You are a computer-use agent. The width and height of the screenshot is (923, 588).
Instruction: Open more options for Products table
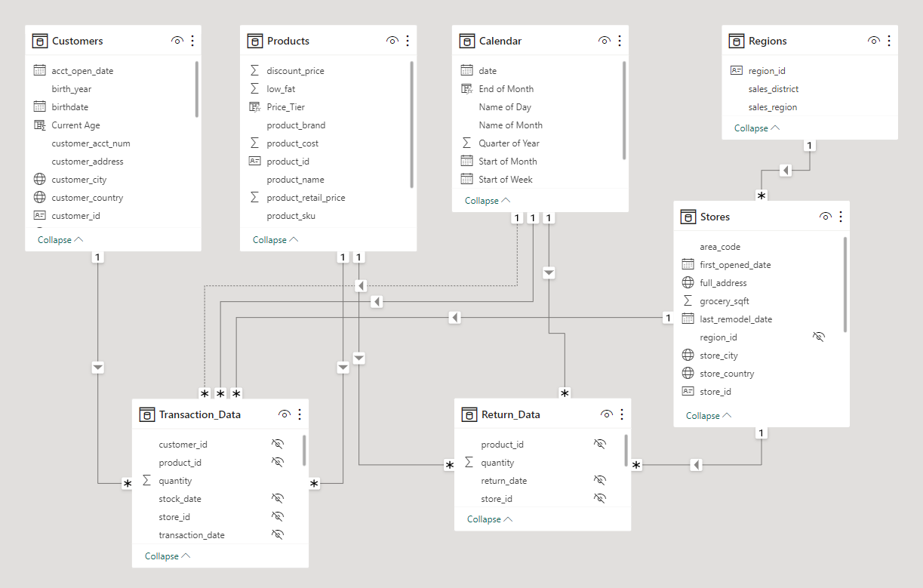tap(408, 41)
